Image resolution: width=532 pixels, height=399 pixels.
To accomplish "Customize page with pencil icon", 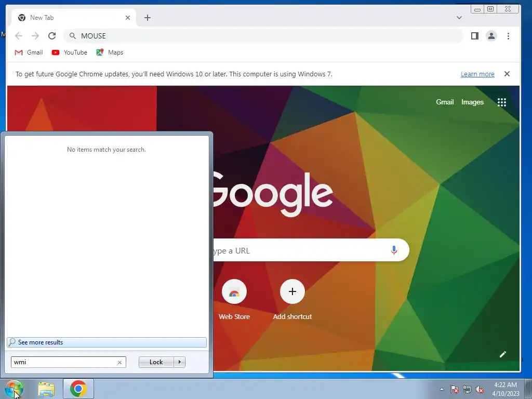I will coord(503,354).
